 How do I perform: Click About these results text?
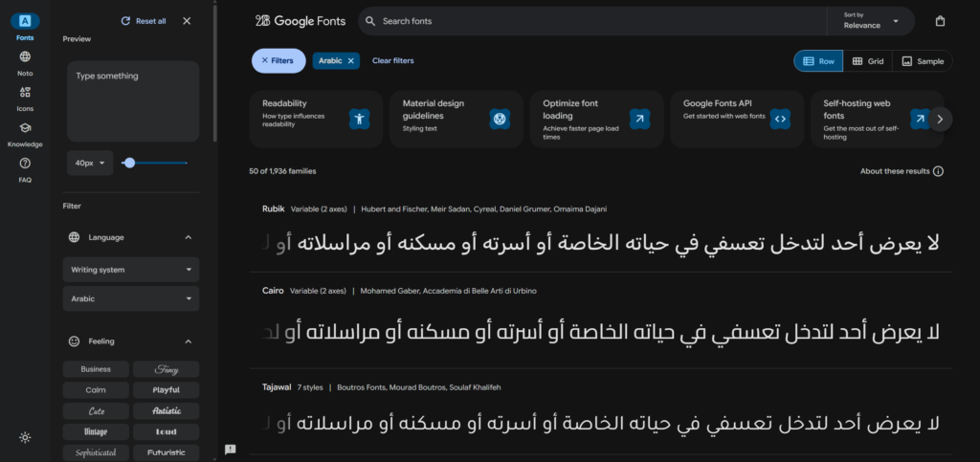(x=895, y=171)
